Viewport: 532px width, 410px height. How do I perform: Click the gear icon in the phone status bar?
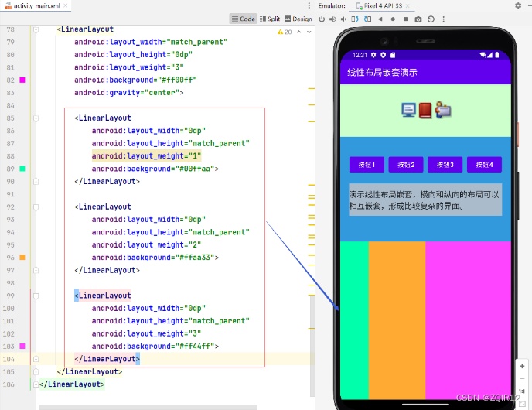click(373, 55)
